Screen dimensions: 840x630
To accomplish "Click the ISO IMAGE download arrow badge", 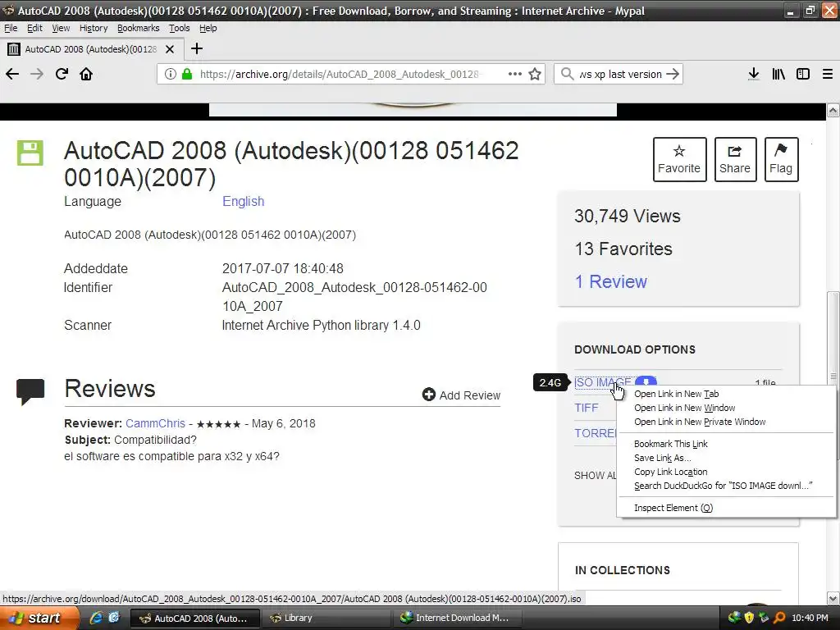I will click(646, 381).
